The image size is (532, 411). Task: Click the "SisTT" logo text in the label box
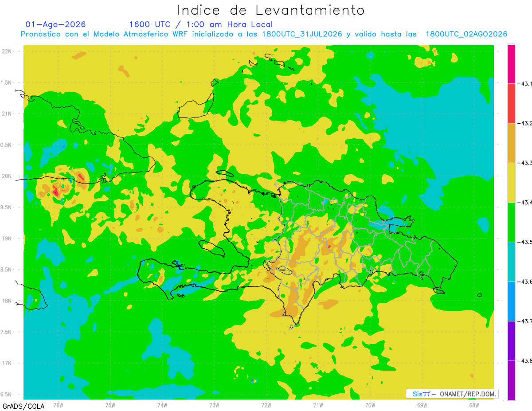421,394
